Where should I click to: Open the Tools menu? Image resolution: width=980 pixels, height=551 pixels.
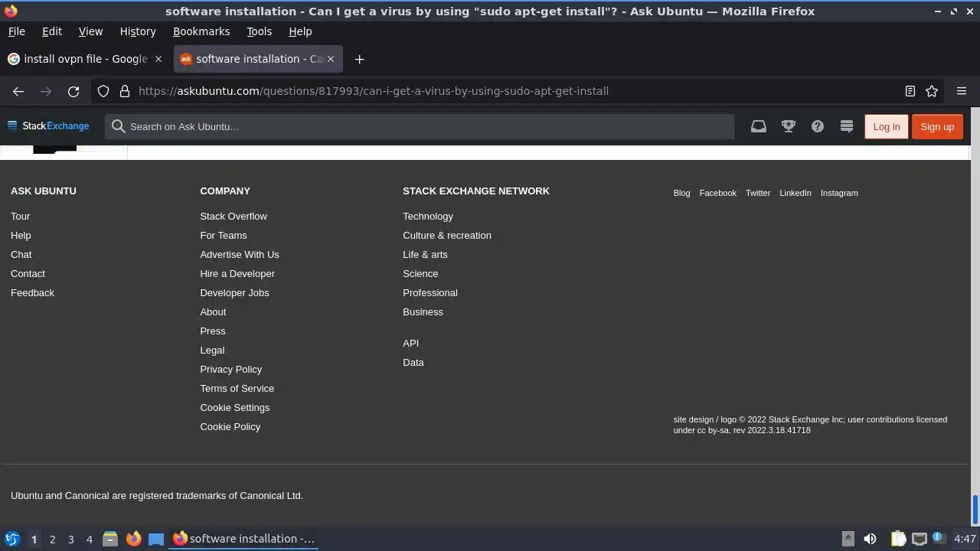click(x=260, y=31)
